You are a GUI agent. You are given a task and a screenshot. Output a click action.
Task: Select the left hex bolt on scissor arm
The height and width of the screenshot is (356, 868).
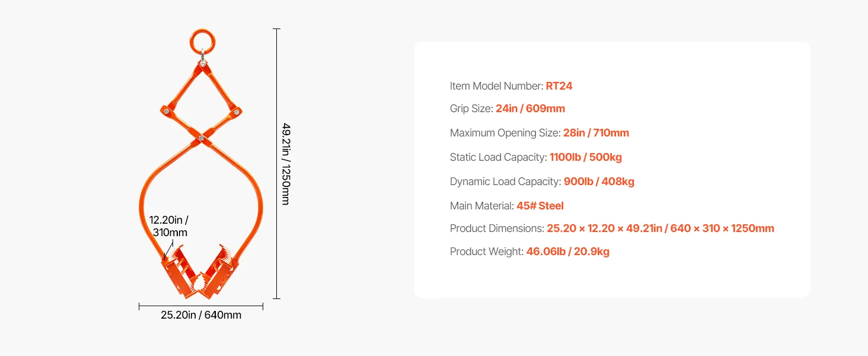[166, 111]
